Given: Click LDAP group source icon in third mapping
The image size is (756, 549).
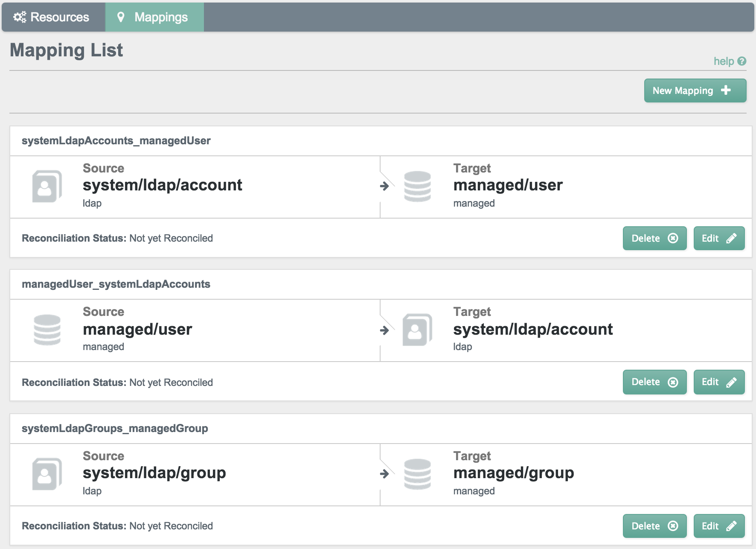Looking at the screenshot, I should [47, 474].
